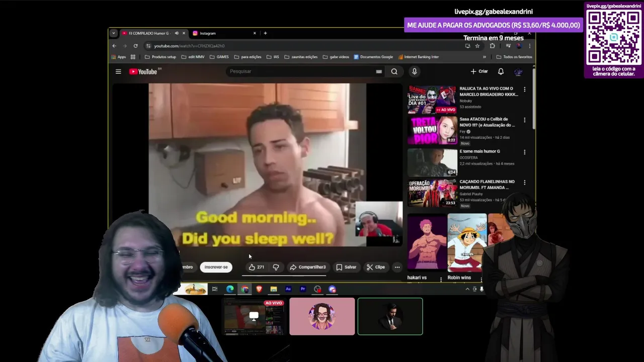The image size is (644, 362).
Task: Dislike the video with thumbs-down
Action: tap(276, 267)
